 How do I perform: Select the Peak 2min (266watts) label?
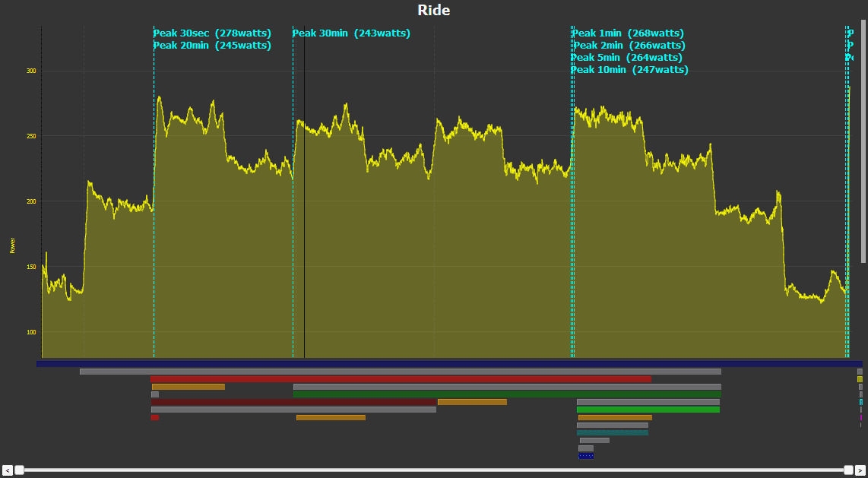[x=629, y=46]
